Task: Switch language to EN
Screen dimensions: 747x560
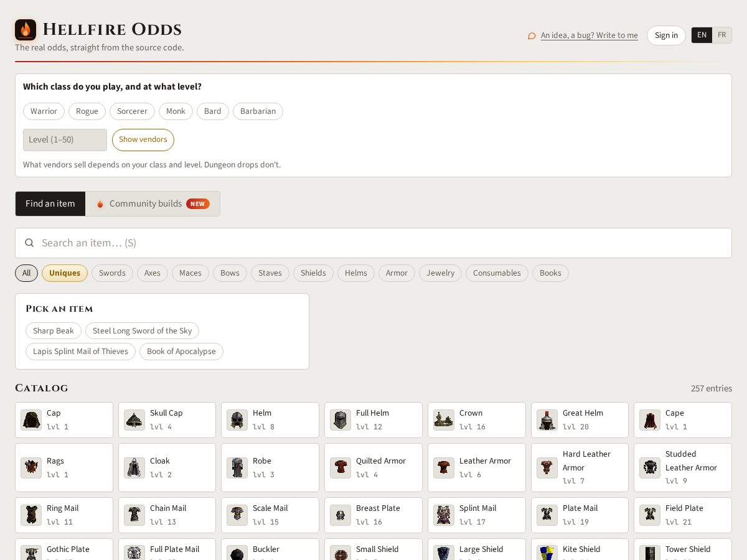Action: coord(702,35)
